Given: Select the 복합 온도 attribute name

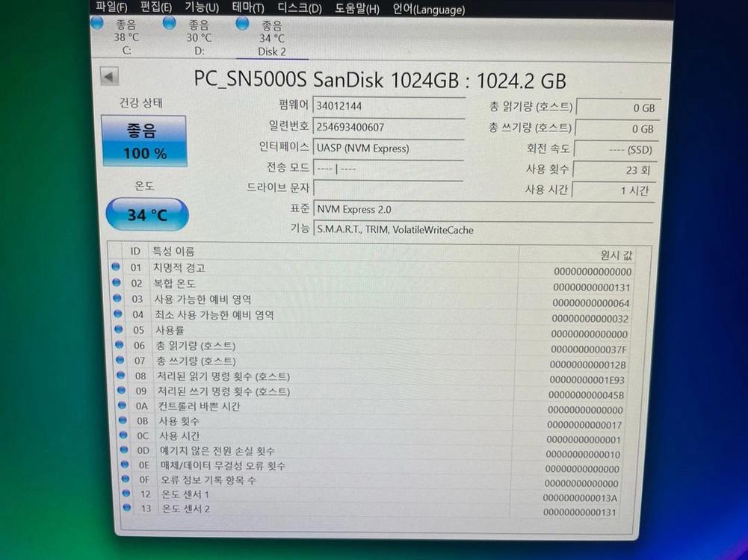Looking at the screenshot, I should tap(175, 284).
